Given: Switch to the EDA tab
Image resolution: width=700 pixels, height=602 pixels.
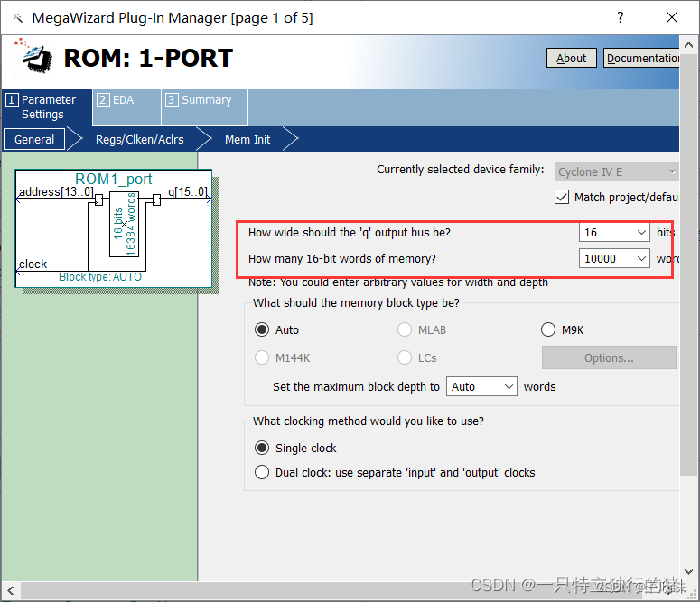Looking at the screenshot, I should (126, 107).
